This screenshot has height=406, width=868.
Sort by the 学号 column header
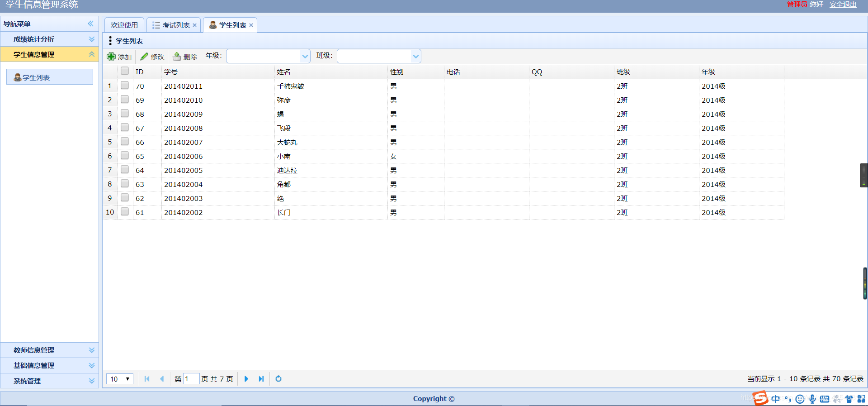(x=218, y=72)
